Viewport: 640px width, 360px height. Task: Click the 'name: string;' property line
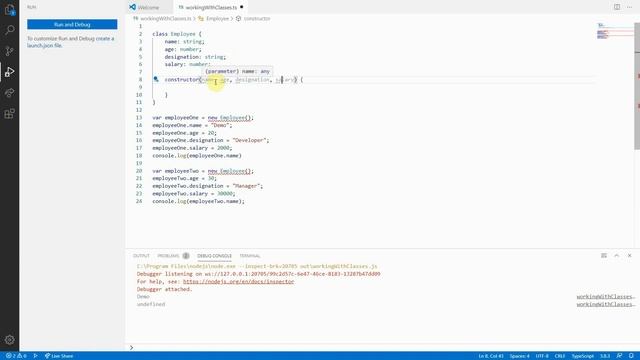[x=184, y=42]
